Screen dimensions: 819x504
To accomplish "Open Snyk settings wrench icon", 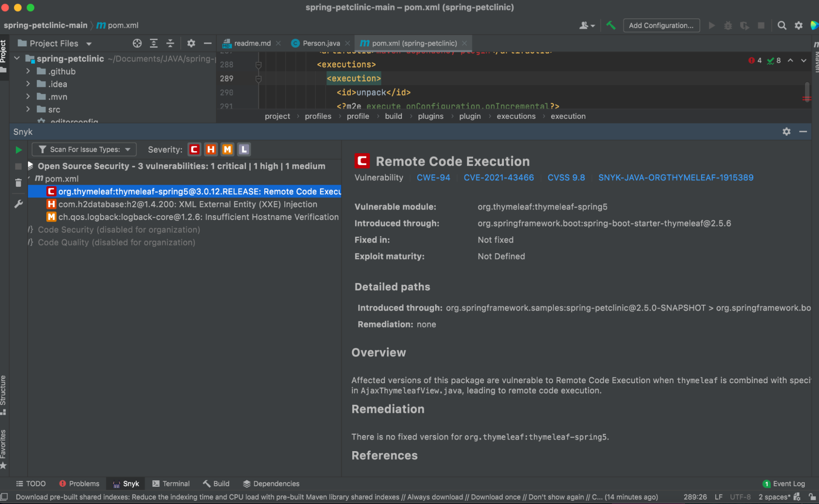I will pos(18,204).
